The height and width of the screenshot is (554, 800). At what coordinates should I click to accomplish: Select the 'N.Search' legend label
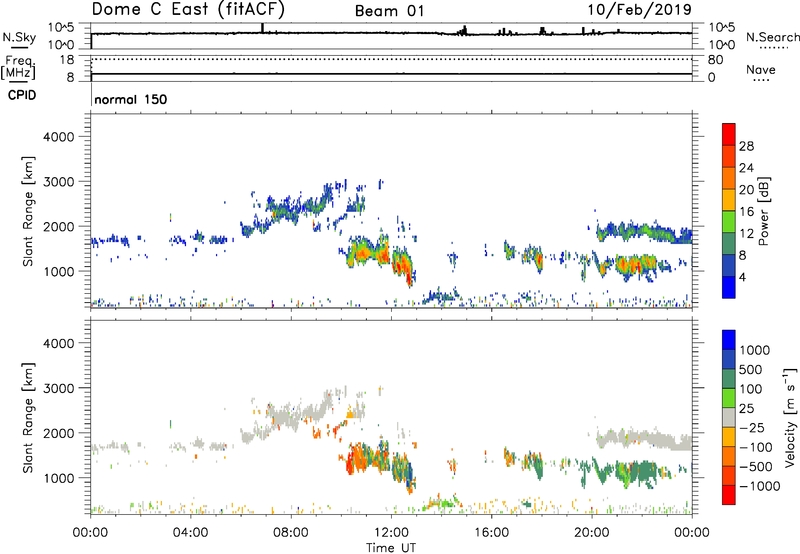pyautogui.click(x=772, y=37)
